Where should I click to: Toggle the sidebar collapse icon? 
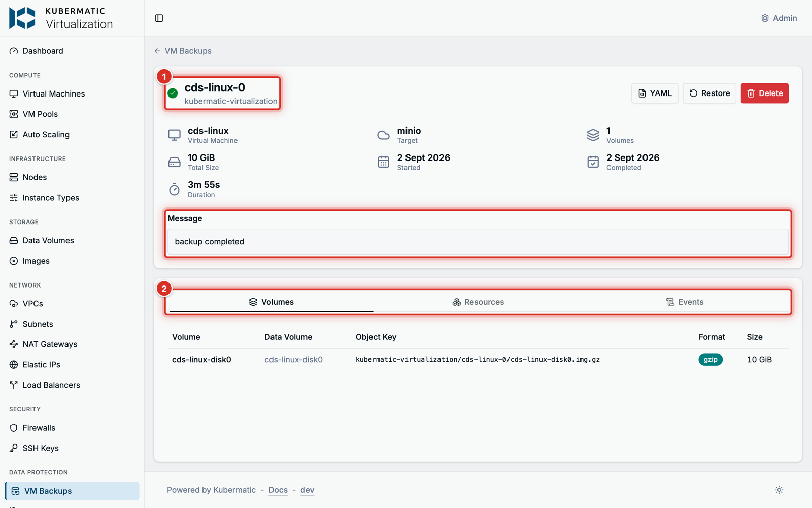coord(159,18)
